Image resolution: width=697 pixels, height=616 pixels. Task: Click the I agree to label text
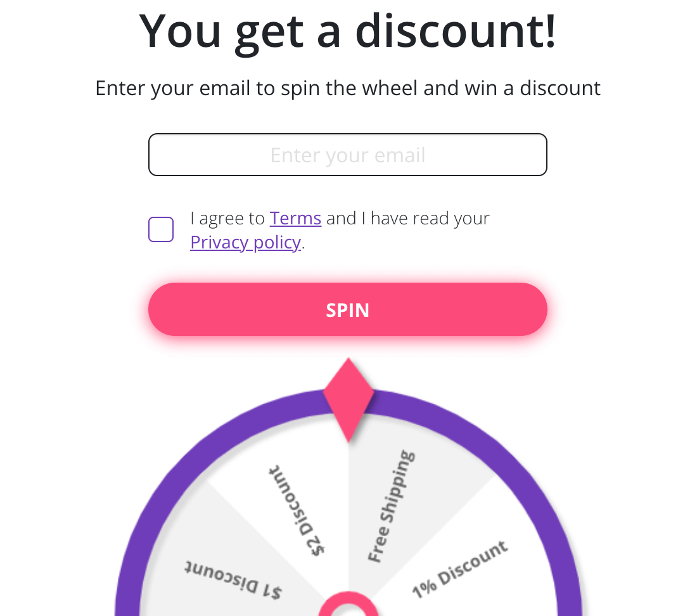[x=227, y=218]
